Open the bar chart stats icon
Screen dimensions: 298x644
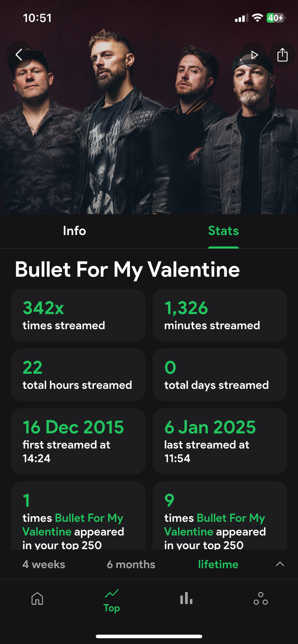pos(186,599)
